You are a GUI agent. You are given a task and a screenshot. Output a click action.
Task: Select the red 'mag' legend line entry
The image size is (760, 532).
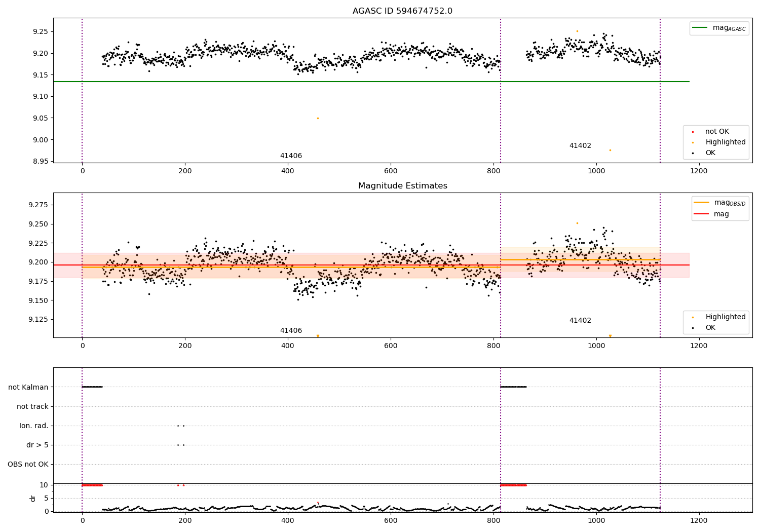click(x=701, y=214)
